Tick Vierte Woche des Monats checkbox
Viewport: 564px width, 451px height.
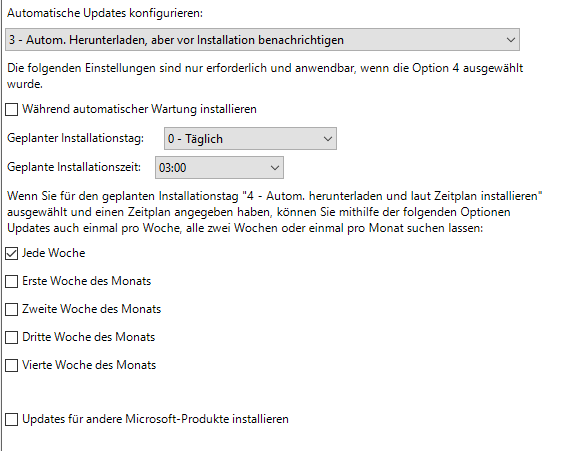click(x=12, y=365)
